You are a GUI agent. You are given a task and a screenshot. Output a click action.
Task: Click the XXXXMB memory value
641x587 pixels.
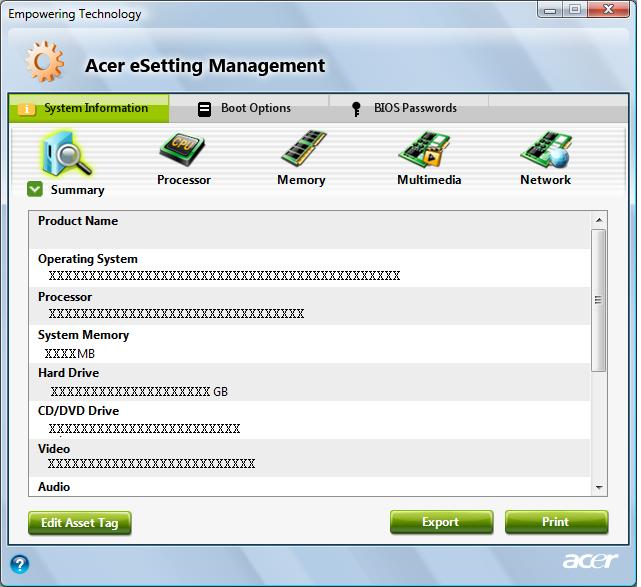[x=69, y=354]
